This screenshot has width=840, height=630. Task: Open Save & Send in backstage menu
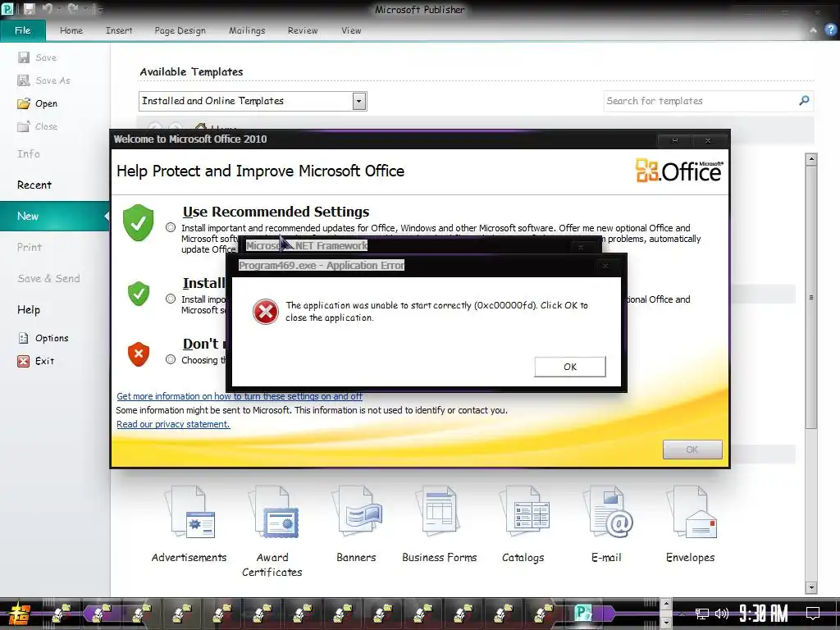pos(48,279)
